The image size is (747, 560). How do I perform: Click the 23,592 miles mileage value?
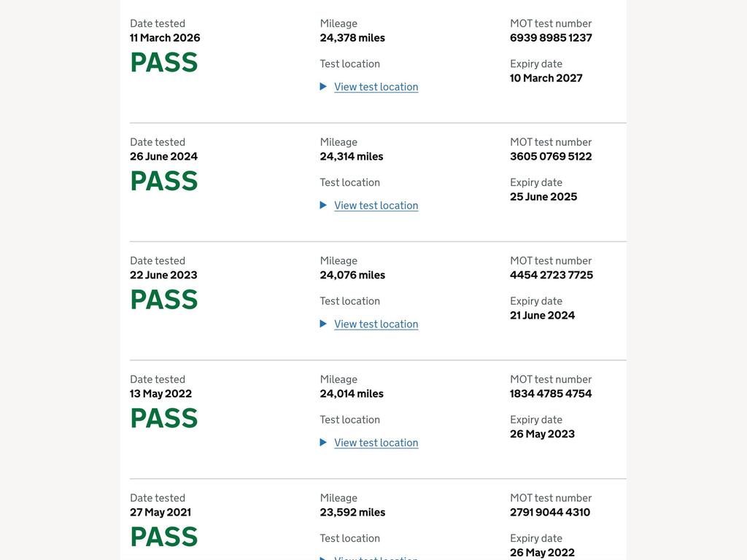(352, 512)
